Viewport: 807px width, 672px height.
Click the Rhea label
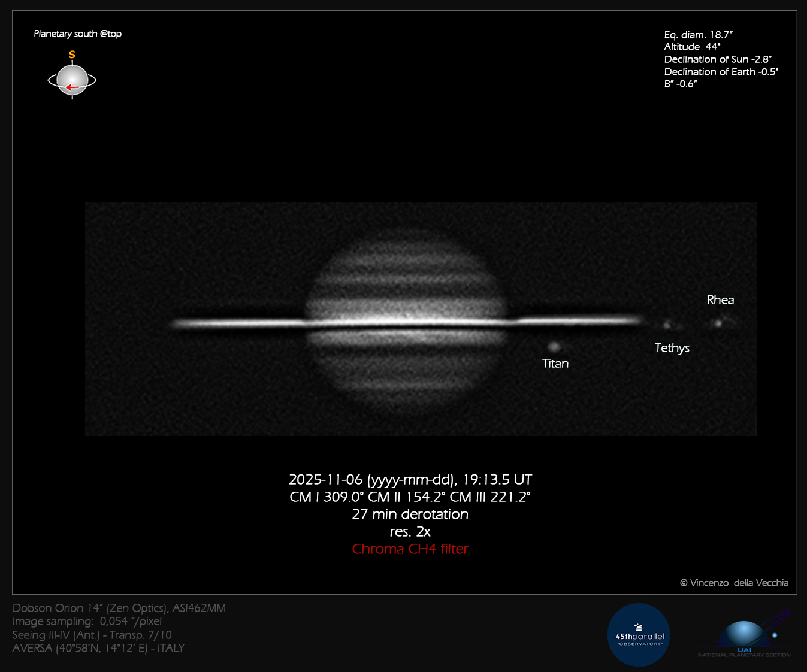[720, 300]
